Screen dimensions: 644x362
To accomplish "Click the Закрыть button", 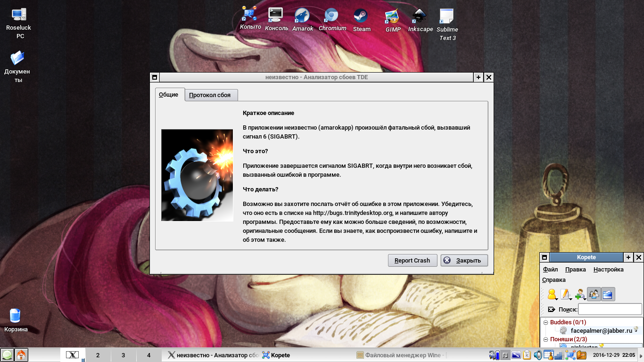I will [464, 260].
